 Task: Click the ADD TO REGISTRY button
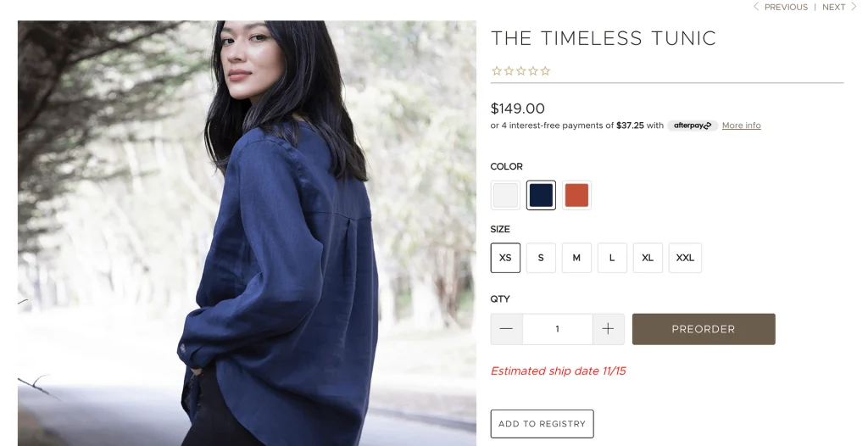[542, 424]
